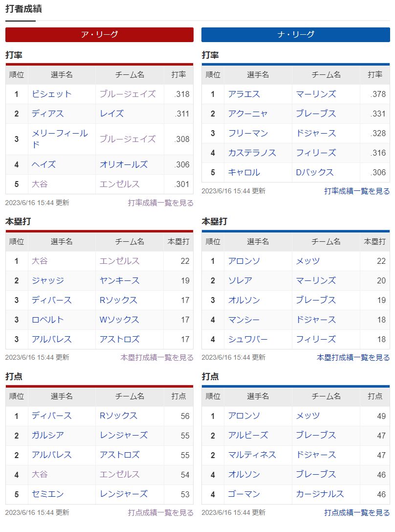View AL 打点成績一覧を見る link
Viewport: 395px width, 532px height.
click(160, 512)
